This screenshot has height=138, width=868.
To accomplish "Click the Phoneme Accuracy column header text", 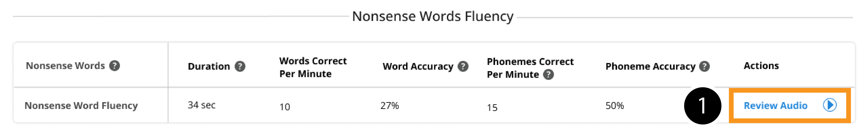I will 650,66.
